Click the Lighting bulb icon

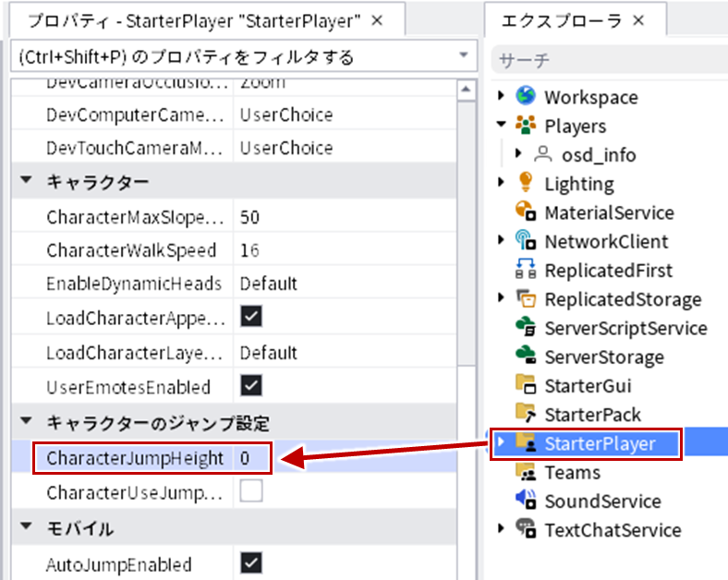point(526,182)
